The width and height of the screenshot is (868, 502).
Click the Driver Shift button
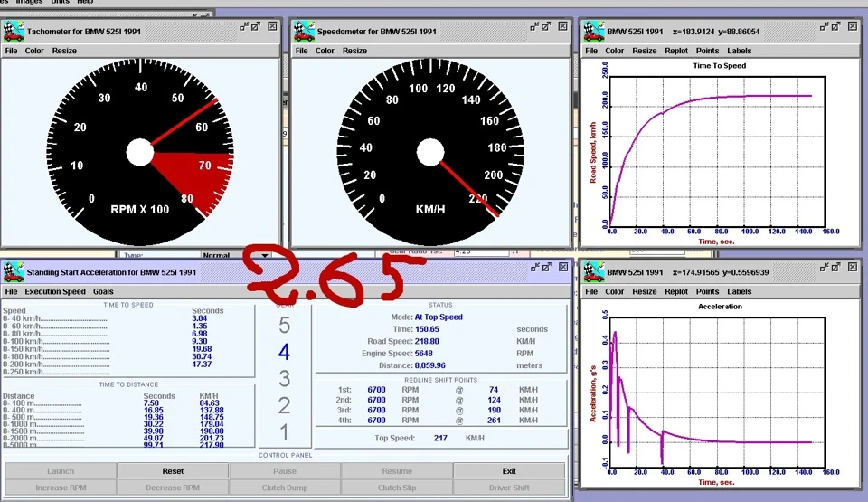tap(509, 488)
